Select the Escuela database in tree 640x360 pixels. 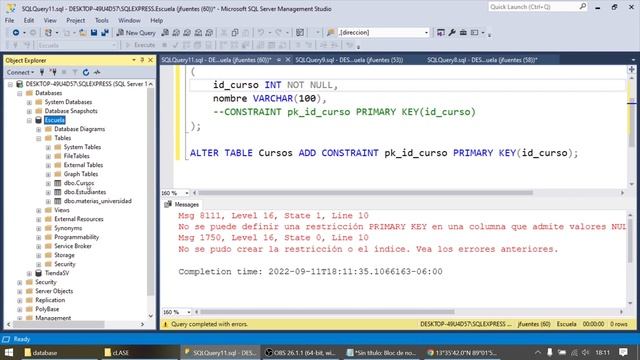(x=55, y=120)
